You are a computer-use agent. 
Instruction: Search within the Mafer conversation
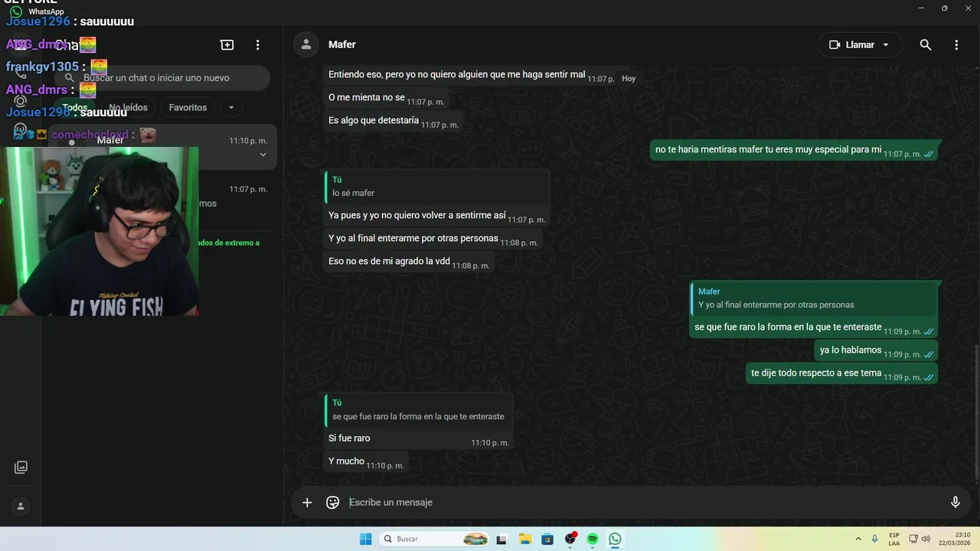coord(926,44)
